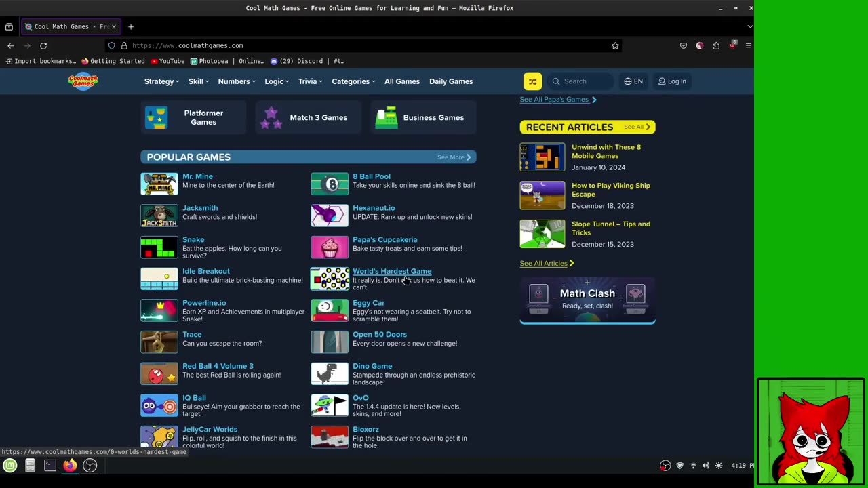Open the OvO title link
The image size is (868, 488).
[x=361, y=398]
